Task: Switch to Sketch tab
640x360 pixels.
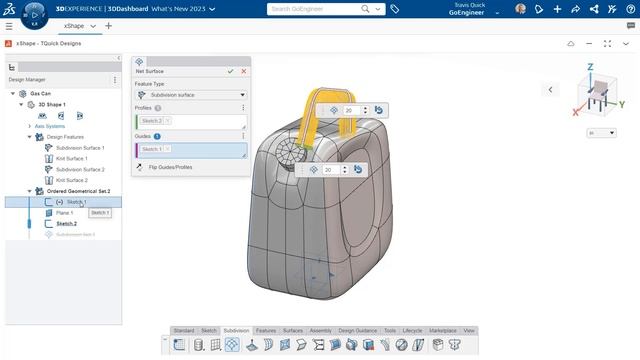Action: (209, 331)
